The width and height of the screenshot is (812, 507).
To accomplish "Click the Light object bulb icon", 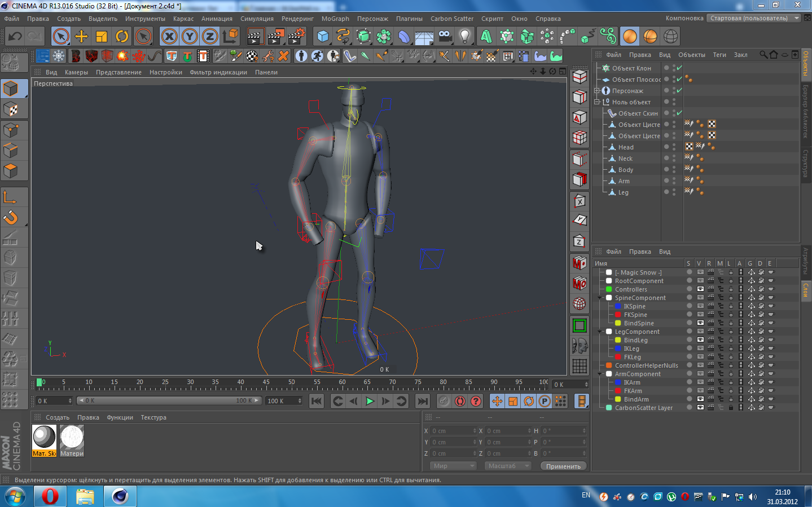I will pos(464,37).
